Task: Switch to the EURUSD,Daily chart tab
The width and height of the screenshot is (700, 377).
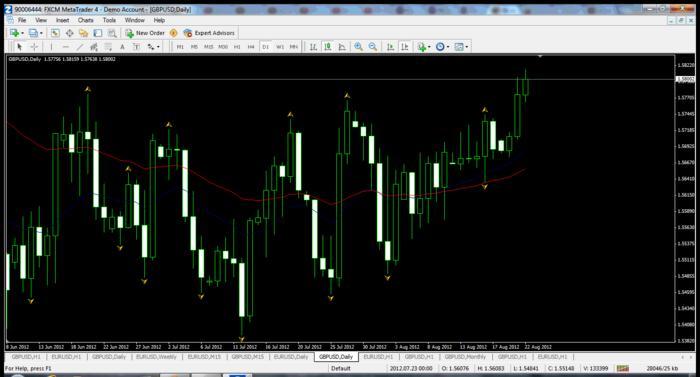Action: click(x=291, y=357)
